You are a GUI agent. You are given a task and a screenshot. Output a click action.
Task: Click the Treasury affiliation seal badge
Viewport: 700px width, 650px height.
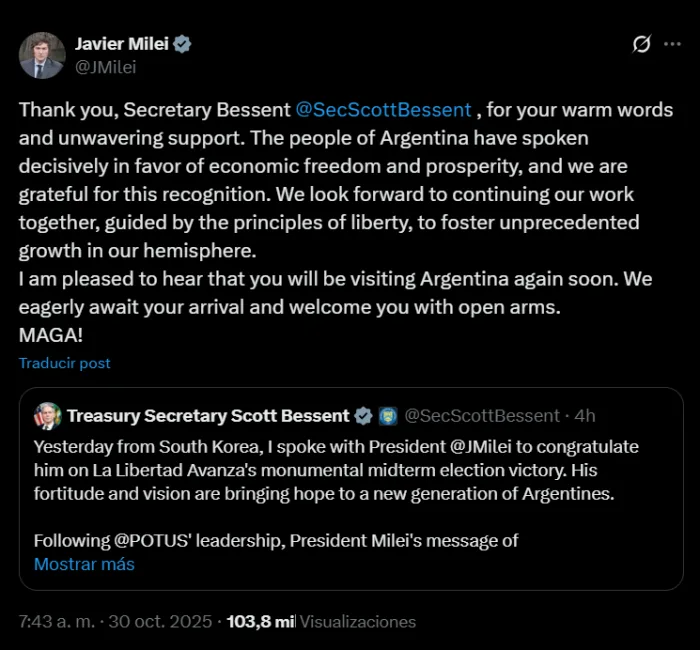[x=388, y=416]
